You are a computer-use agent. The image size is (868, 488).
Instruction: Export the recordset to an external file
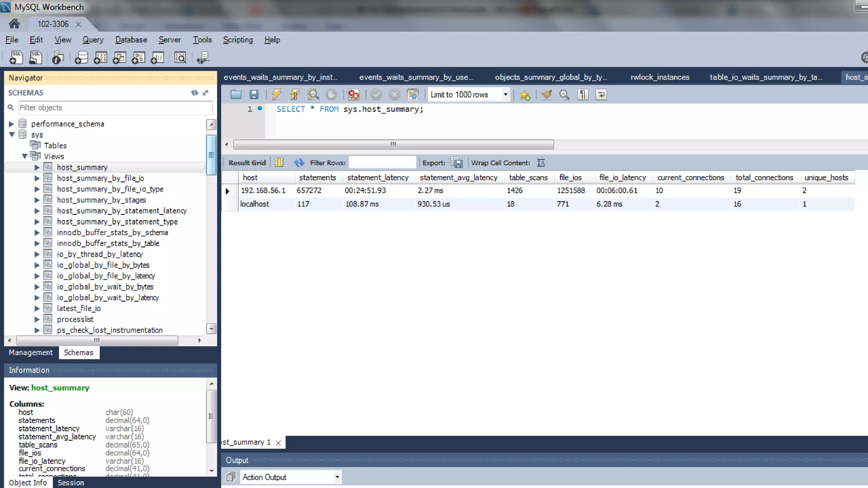tap(456, 163)
